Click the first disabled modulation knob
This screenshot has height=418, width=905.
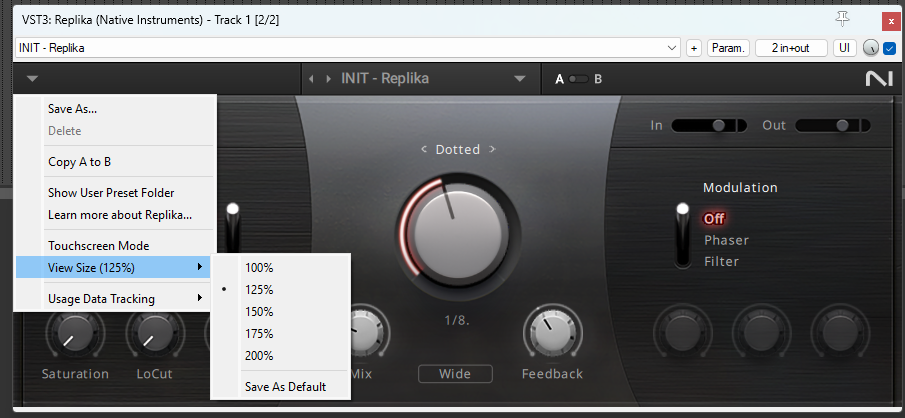coord(683,333)
